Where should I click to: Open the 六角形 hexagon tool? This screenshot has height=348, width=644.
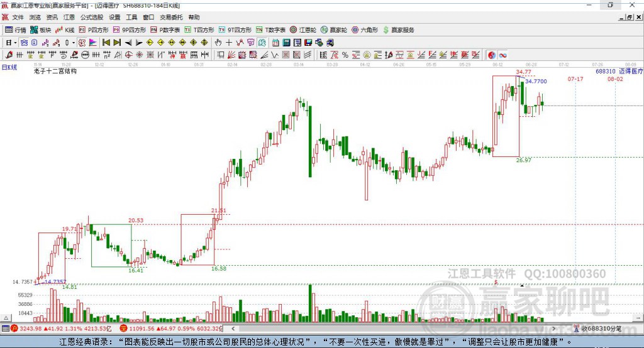[x=365, y=30]
